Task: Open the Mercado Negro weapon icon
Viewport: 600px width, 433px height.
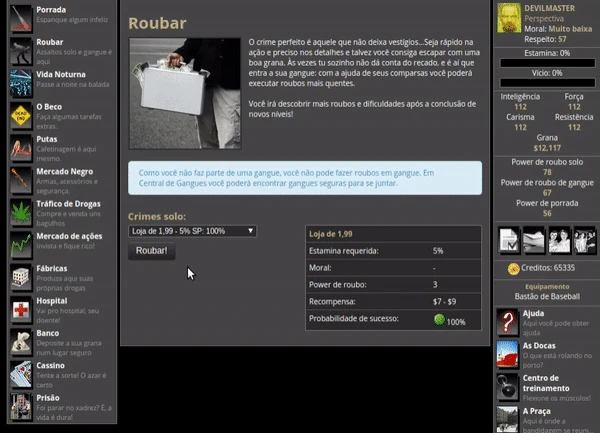Action: [x=21, y=180]
